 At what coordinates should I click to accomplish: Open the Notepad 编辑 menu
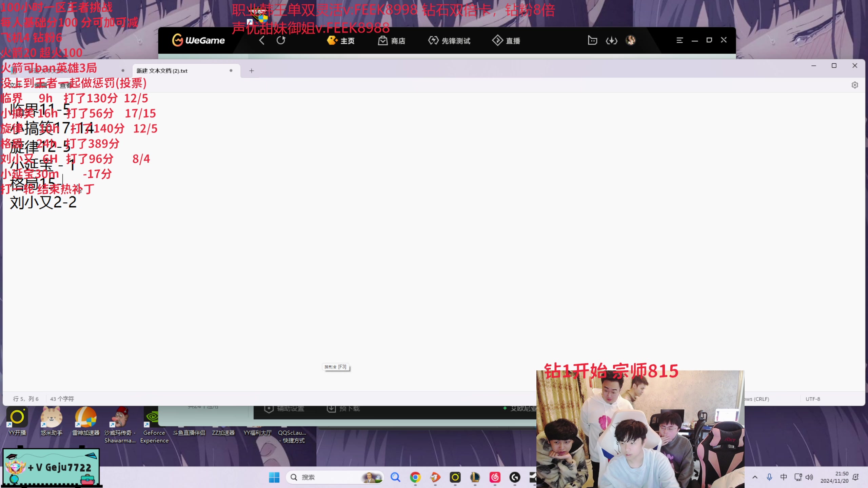pyautogui.click(x=41, y=85)
